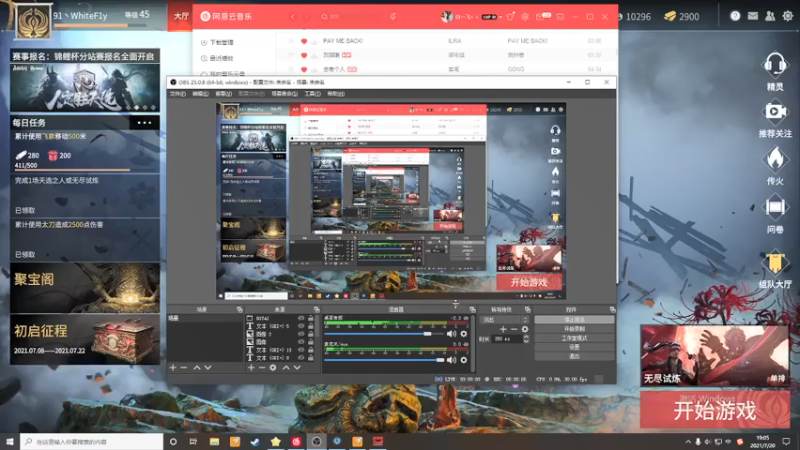Image resolution: width=800 pixels, height=450 pixels.
Task: Pop out the 控件 controls dock
Action: [612, 310]
